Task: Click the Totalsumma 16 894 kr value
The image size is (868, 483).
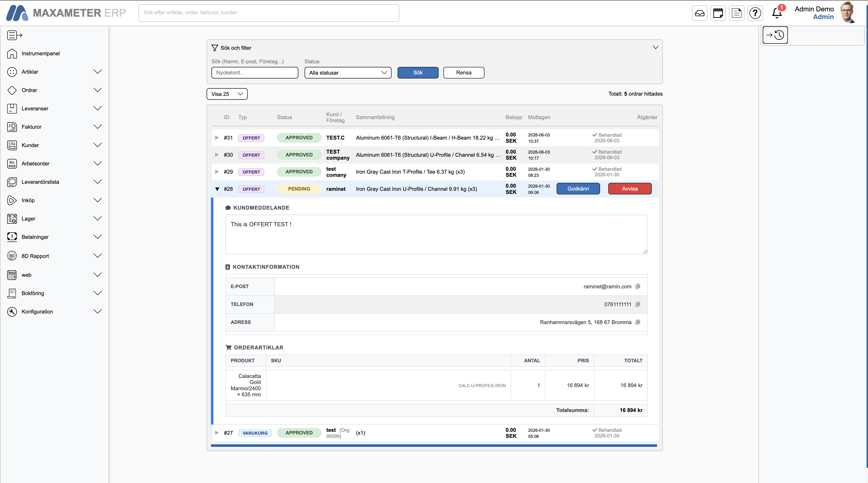Action: [x=631, y=410]
